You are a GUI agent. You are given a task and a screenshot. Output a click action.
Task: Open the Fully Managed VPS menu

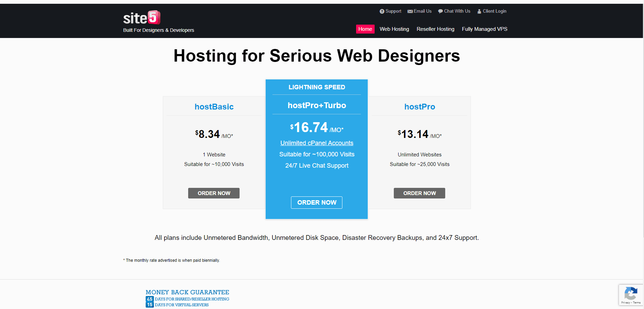coord(484,29)
